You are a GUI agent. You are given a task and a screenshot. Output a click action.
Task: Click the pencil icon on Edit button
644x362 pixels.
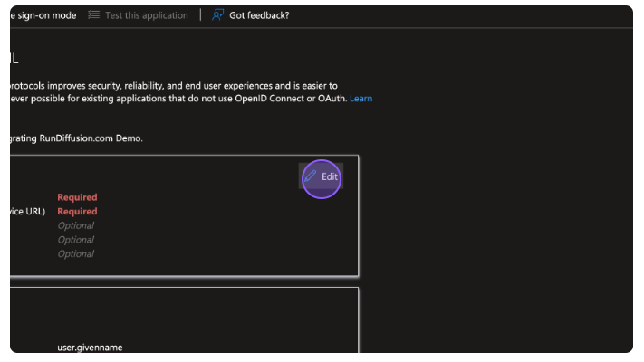(x=311, y=176)
